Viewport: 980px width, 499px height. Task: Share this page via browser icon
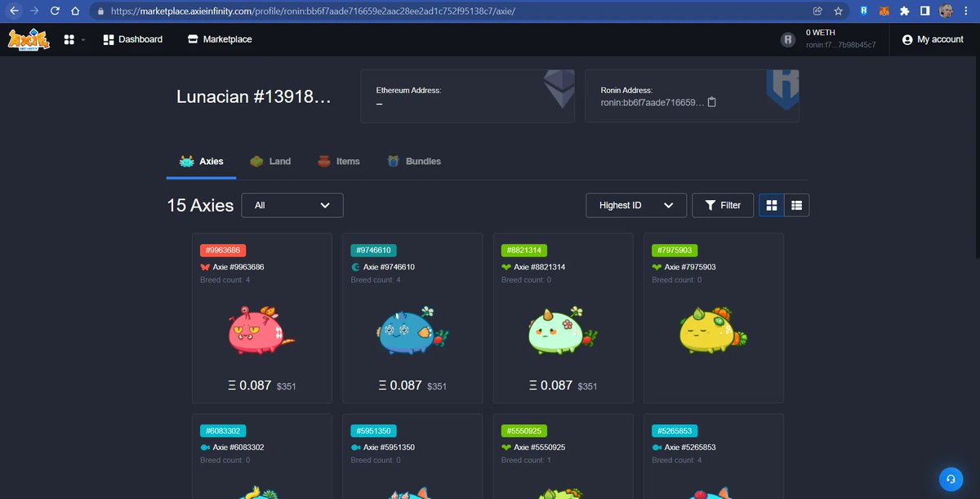tap(817, 11)
